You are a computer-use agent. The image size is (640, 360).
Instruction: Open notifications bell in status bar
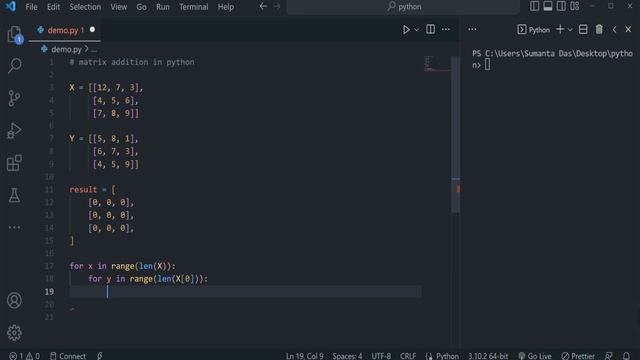coord(626,356)
